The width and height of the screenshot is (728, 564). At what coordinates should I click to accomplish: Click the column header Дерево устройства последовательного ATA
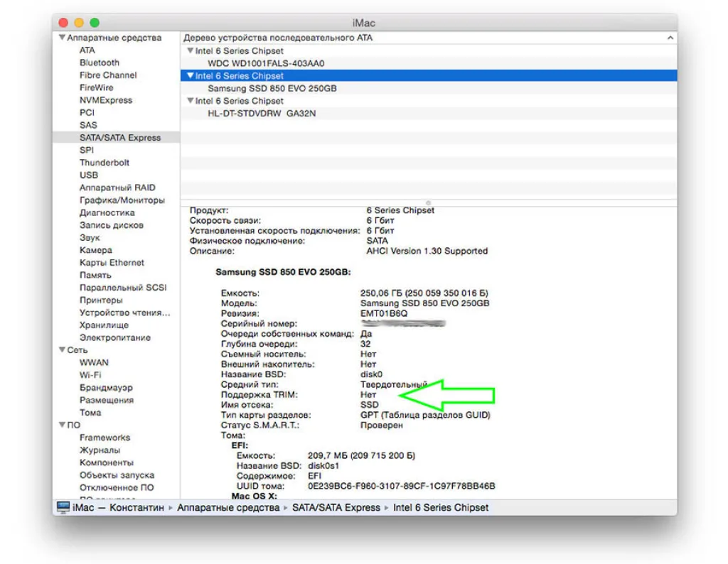[278, 38]
